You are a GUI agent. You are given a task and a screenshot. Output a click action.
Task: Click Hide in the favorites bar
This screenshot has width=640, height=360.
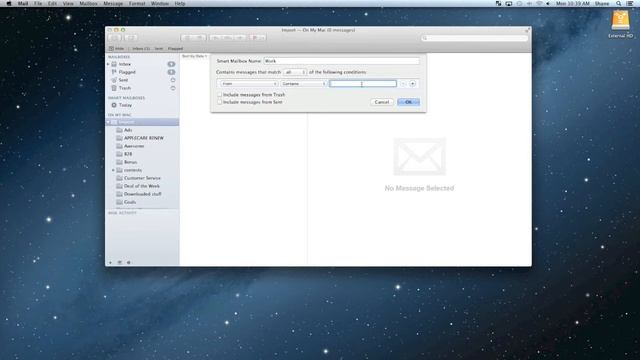coord(117,49)
